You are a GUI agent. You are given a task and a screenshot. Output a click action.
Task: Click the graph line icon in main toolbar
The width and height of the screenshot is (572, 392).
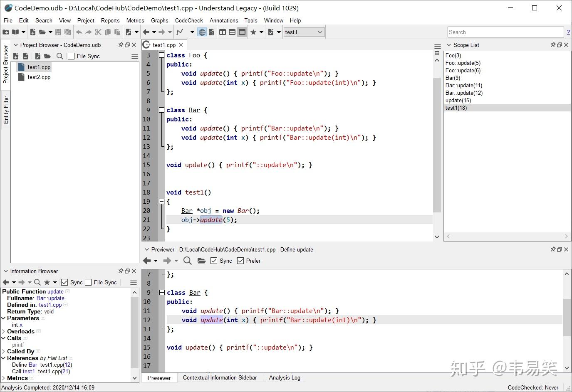tap(180, 32)
